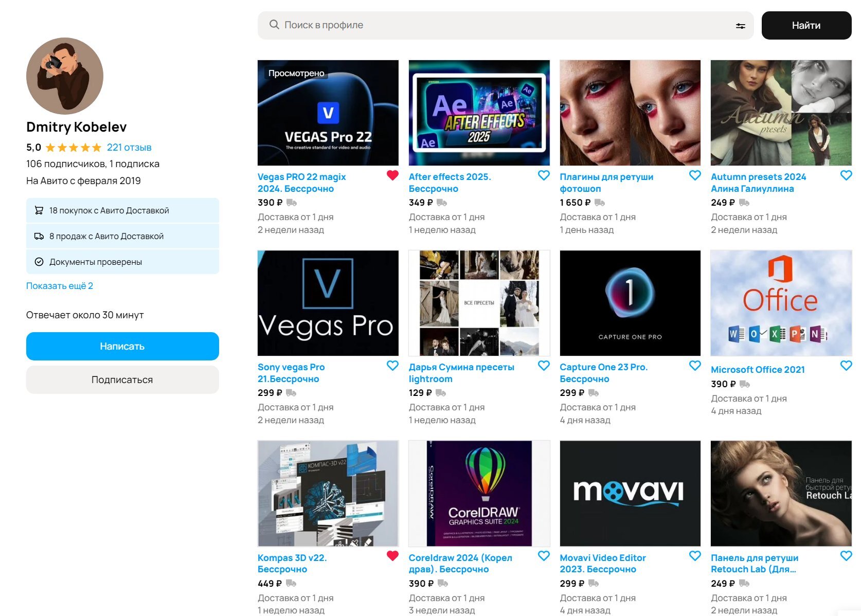Click Написать to message the seller
The image size is (861, 616).
coord(122,346)
